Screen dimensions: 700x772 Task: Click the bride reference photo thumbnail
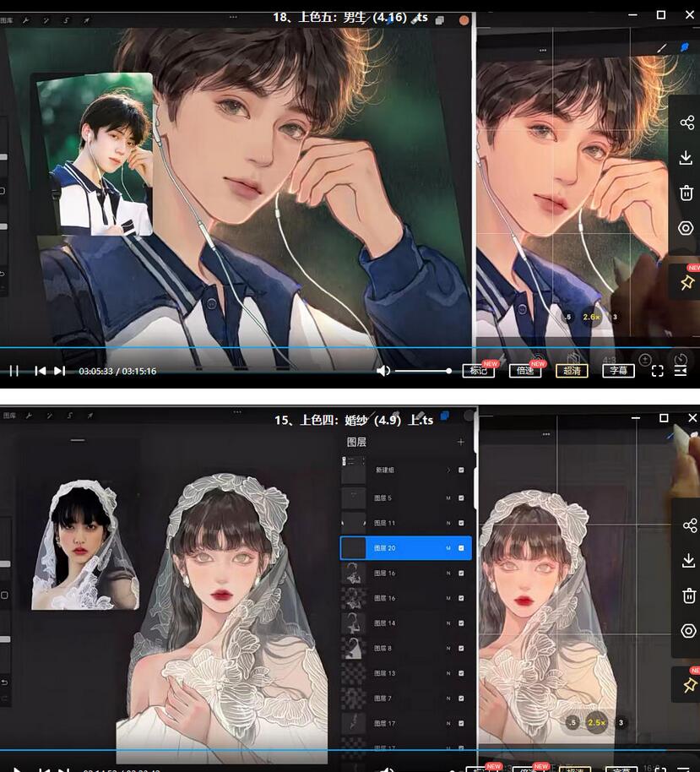[x=84, y=545]
